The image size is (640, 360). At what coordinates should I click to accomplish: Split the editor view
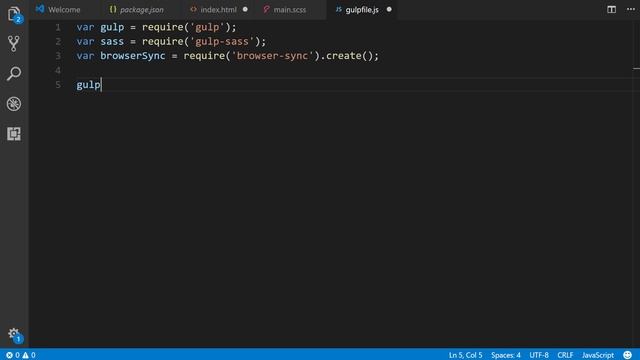[x=611, y=9]
